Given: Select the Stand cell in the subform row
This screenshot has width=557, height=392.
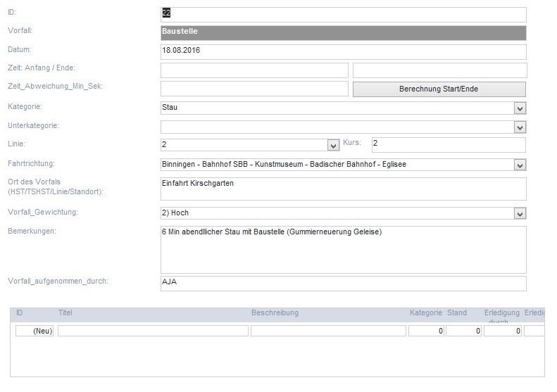Looking at the screenshot, I should pos(463,331).
